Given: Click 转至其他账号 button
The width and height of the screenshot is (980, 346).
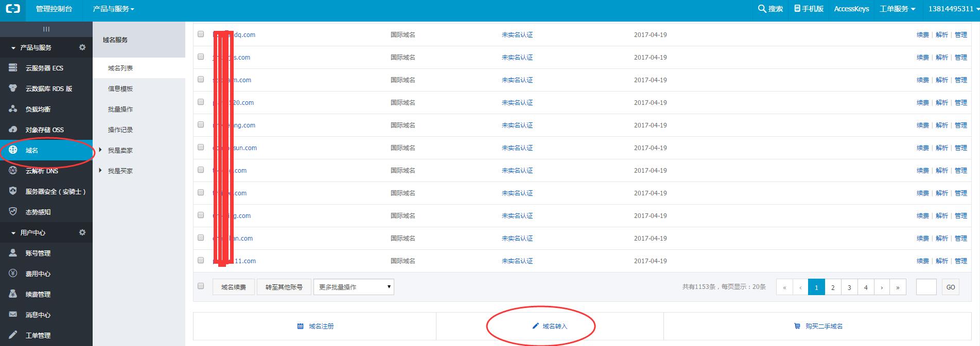Looking at the screenshot, I should pyautogui.click(x=284, y=287).
